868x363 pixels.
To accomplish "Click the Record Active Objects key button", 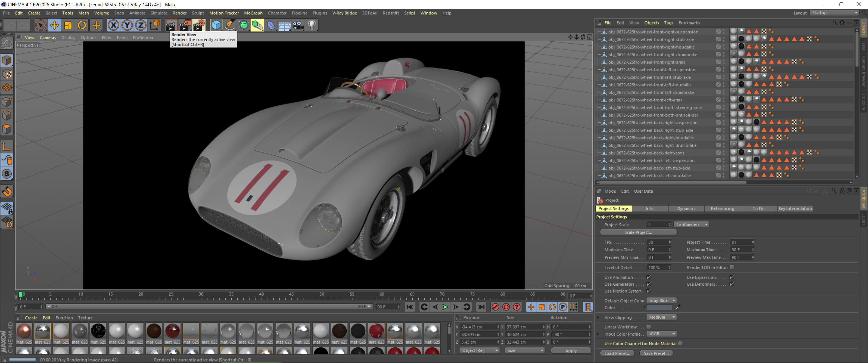I will (x=495, y=307).
